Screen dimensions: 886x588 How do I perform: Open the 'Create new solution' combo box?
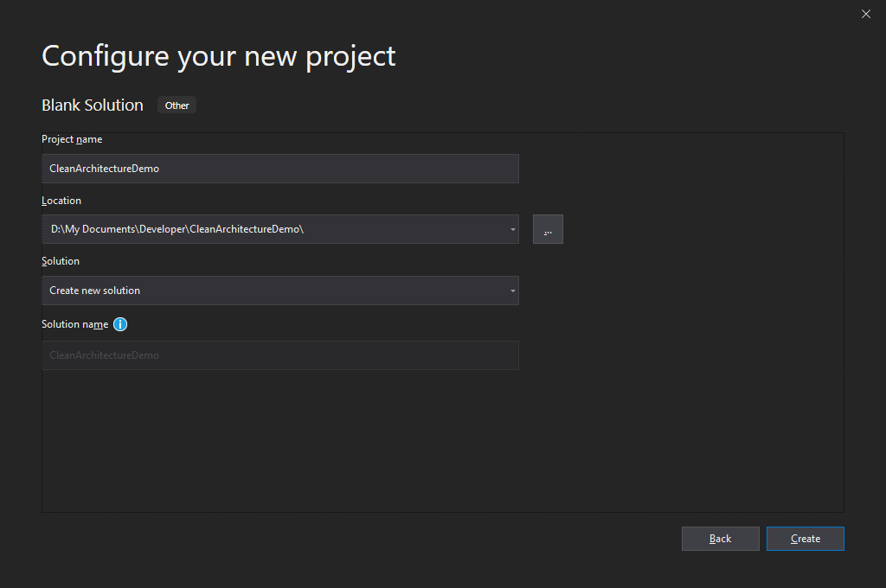268,291
